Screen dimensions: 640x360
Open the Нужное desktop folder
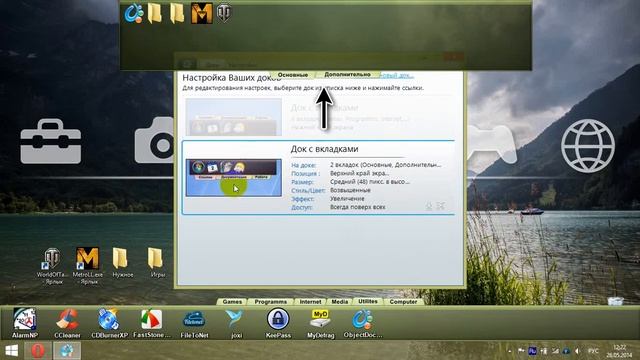(122, 262)
